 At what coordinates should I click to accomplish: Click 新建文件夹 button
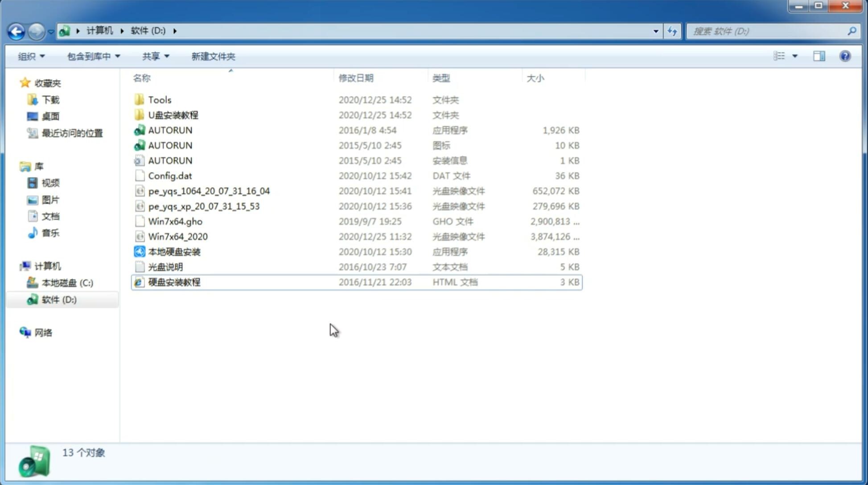click(x=213, y=55)
